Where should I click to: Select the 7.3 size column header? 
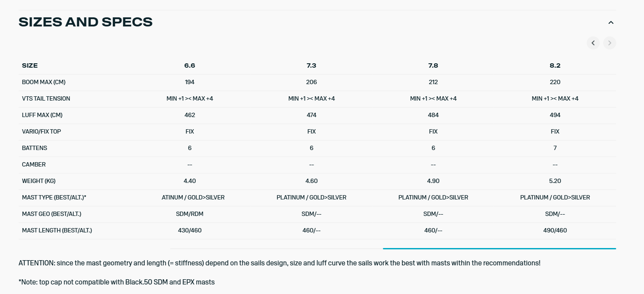(311, 65)
